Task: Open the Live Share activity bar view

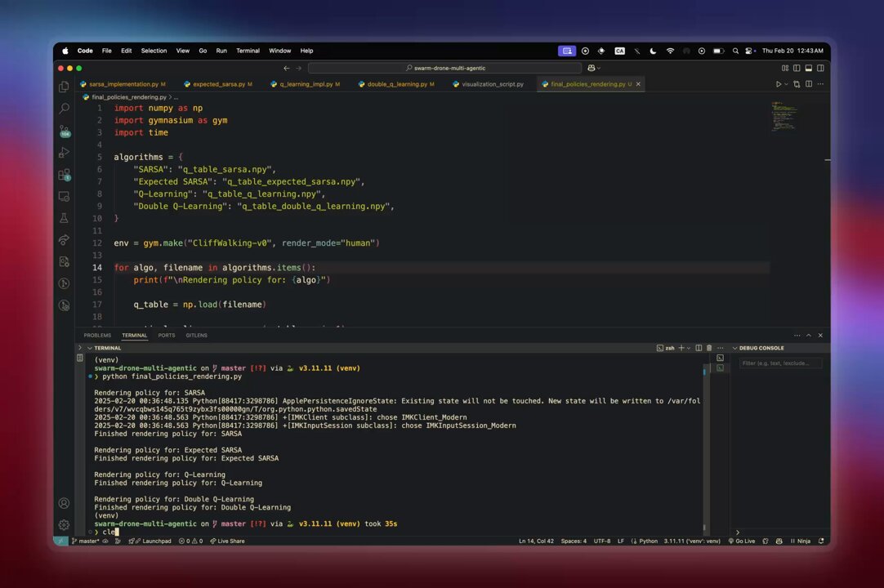Action: pyautogui.click(x=65, y=240)
